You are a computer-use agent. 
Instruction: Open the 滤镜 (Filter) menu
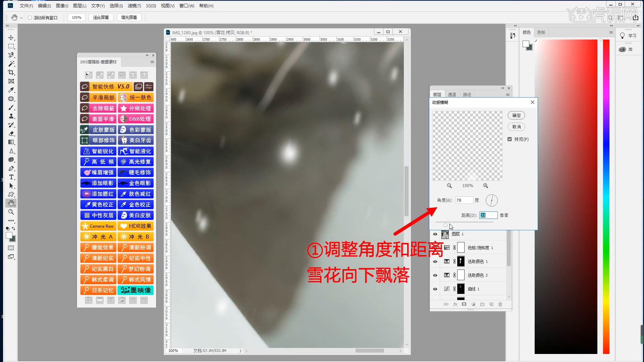[134, 6]
